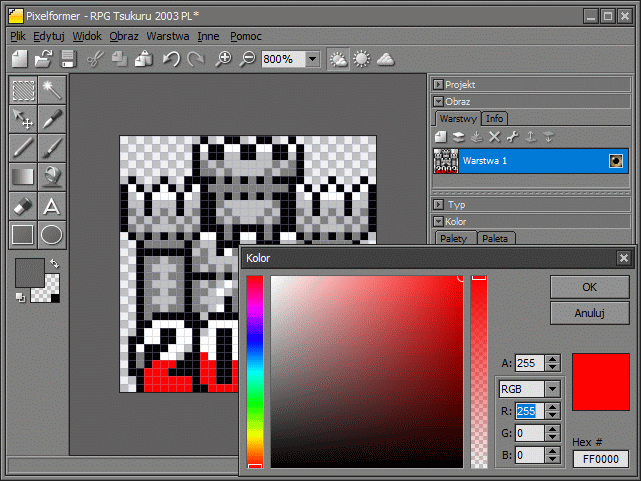The width and height of the screenshot is (641, 481).
Task: Select the Eraser tool
Action: click(x=23, y=206)
